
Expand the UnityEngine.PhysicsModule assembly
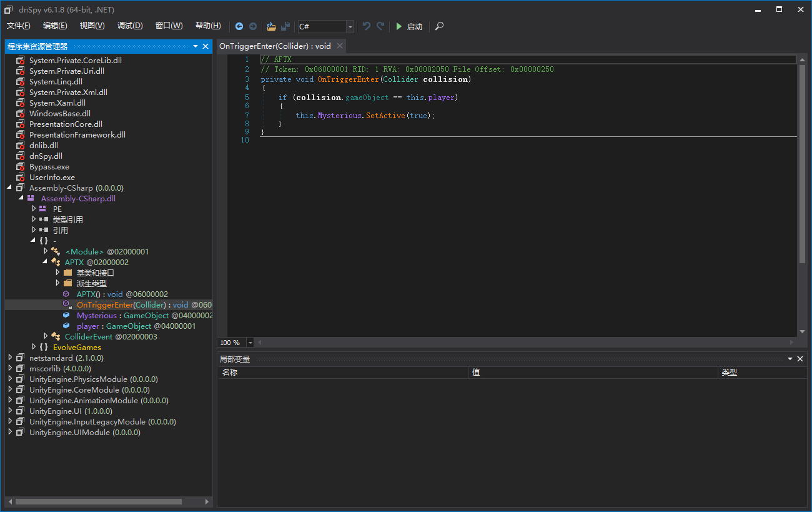coord(10,379)
